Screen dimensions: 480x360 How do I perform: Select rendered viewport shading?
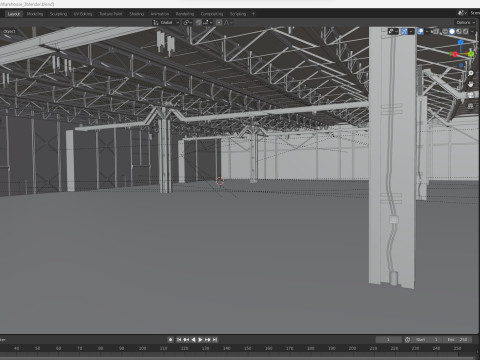pos(465,32)
